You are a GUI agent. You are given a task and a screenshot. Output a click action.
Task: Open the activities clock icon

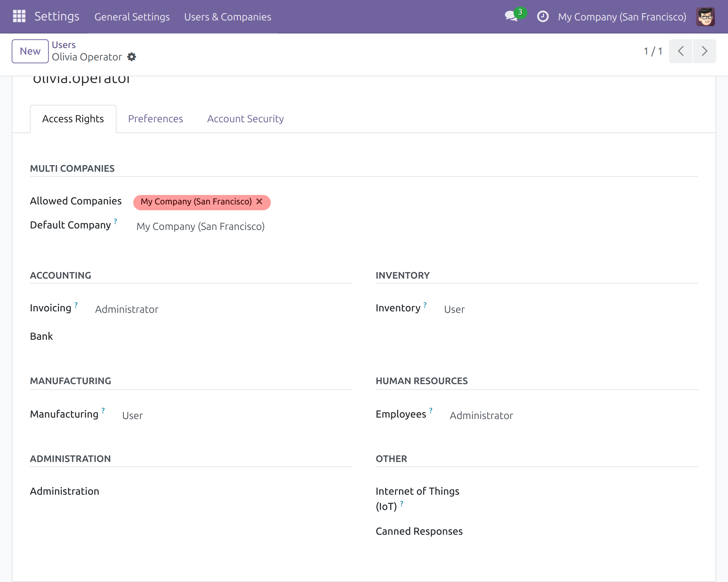click(543, 16)
